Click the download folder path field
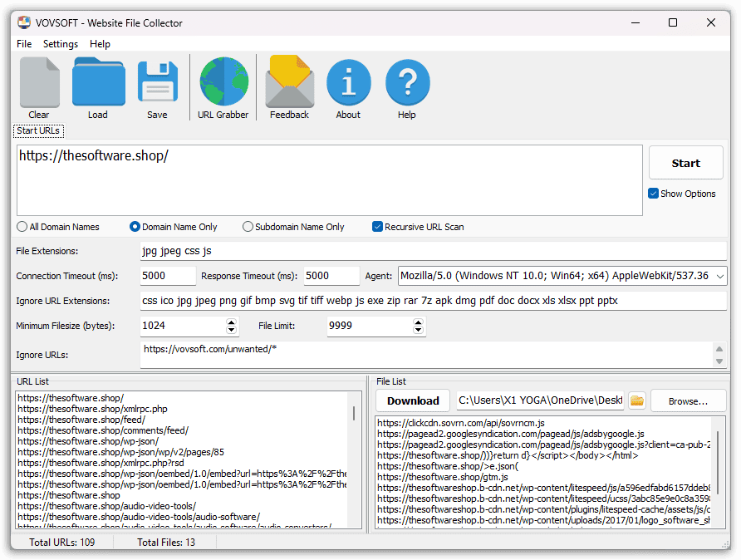This screenshot has width=741, height=560. click(x=540, y=400)
